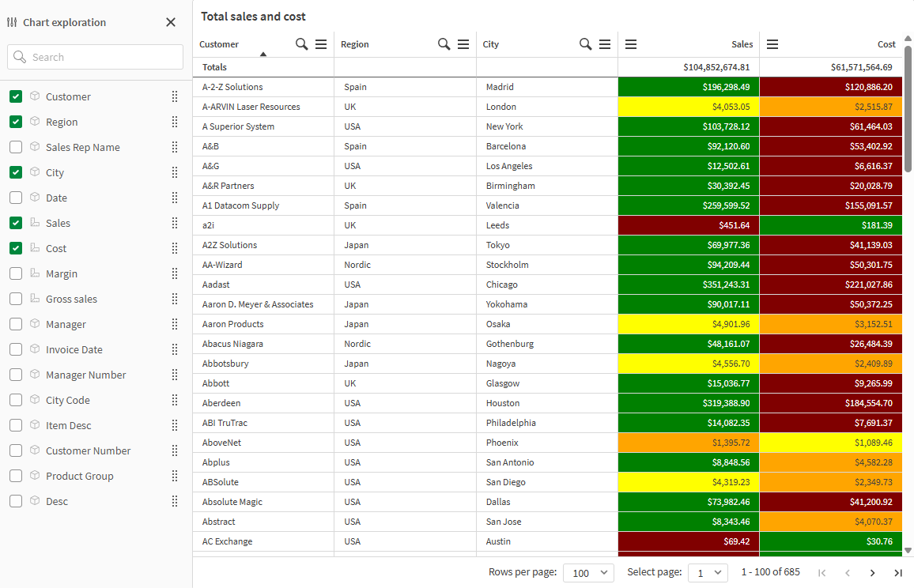914x588 pixels.
Task: Open the Rows per page dropdown
Action: [x=588, y=571]
